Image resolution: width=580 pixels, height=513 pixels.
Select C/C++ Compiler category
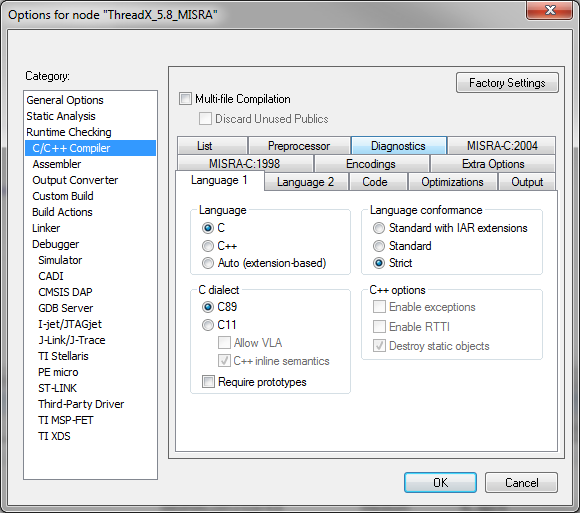tap(90, 148)
